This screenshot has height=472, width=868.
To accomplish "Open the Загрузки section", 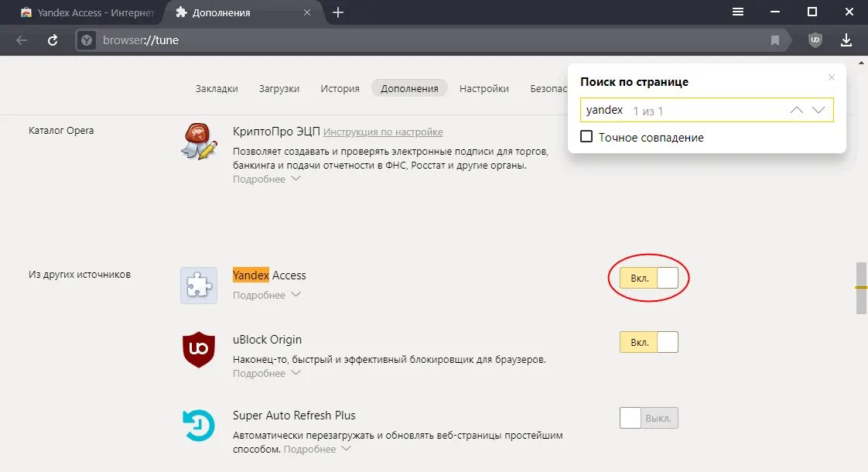I will click(x=279, y=89).
